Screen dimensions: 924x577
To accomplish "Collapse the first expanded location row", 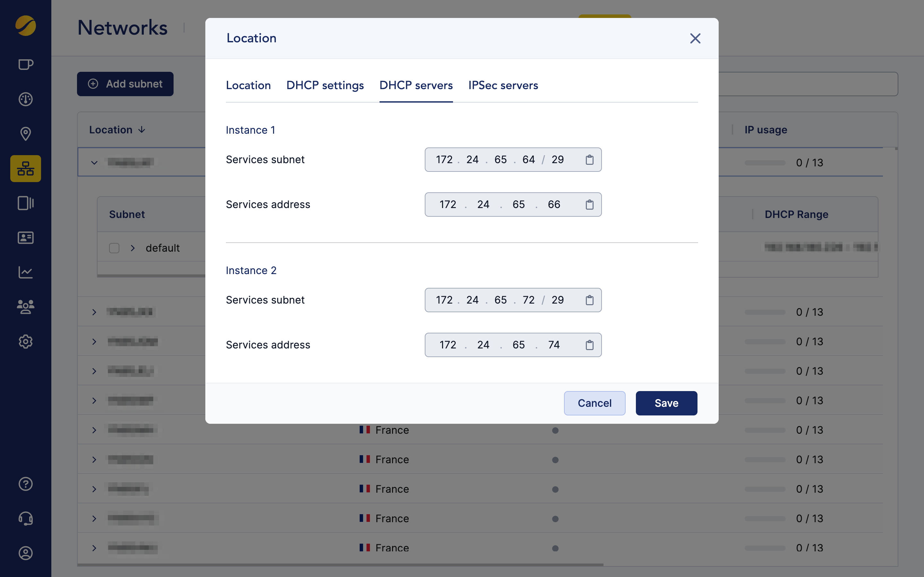I will [x=94, y=163].
